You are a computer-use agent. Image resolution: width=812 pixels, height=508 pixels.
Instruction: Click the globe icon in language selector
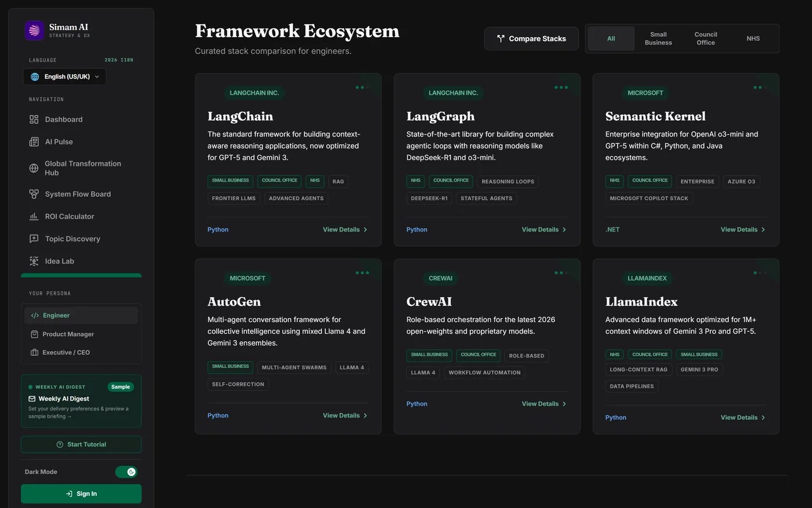[x=35, y=77]
